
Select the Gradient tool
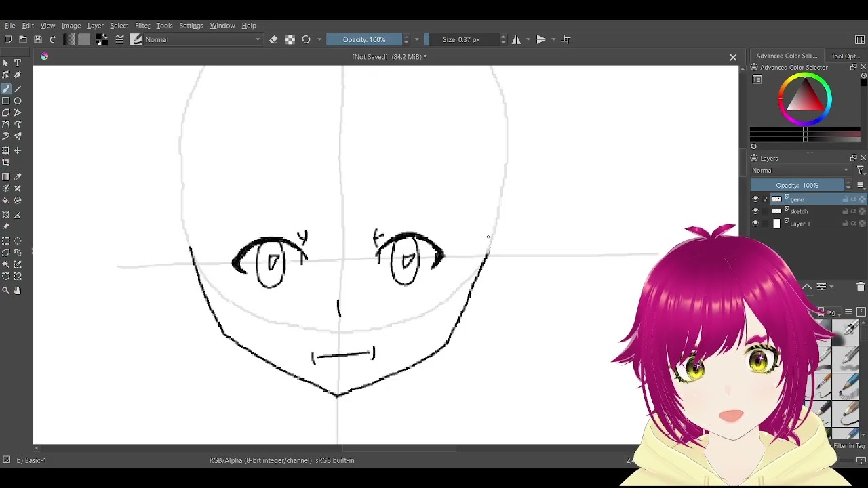point(6,177)
